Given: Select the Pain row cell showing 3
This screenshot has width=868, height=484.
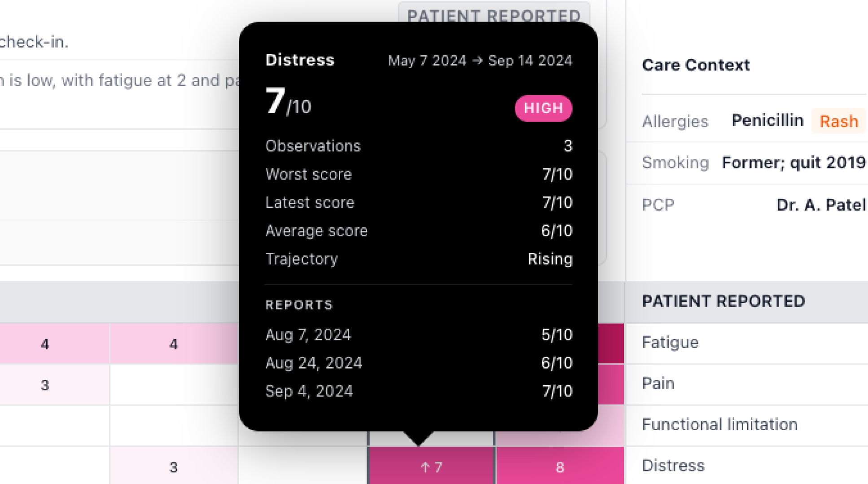Looking at the screenshot, I should [45, 385].
